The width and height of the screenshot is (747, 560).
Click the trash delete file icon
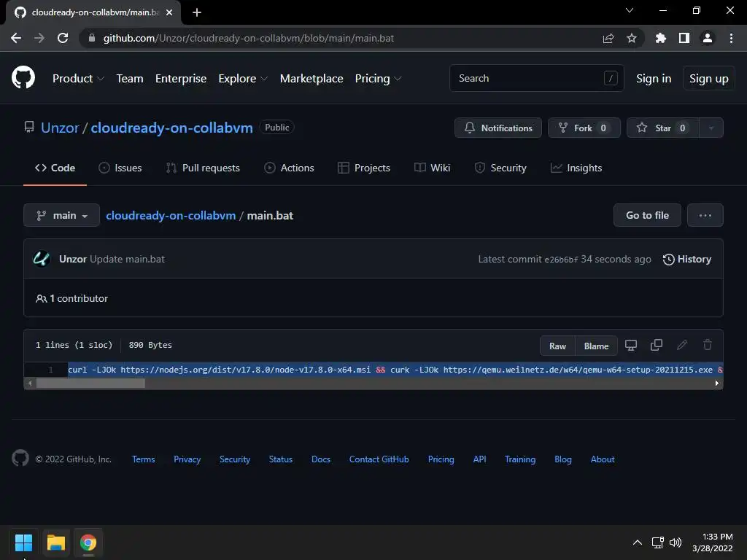click(708, 345)
